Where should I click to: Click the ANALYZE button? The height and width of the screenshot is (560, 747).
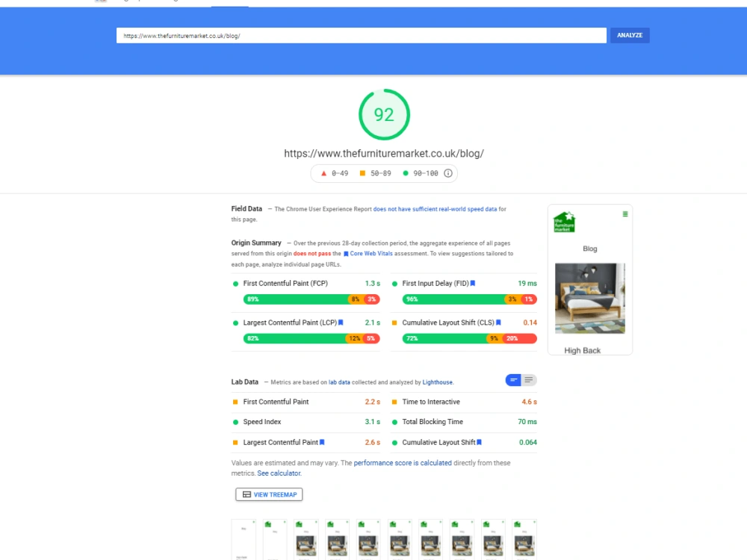pyautogui.click(x=629, y=35)
